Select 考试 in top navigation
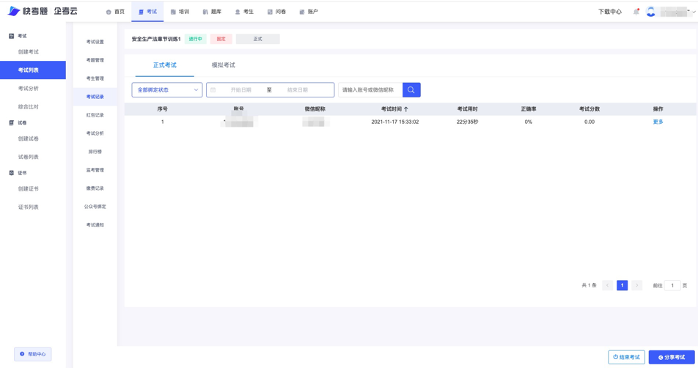 point(147,12)
